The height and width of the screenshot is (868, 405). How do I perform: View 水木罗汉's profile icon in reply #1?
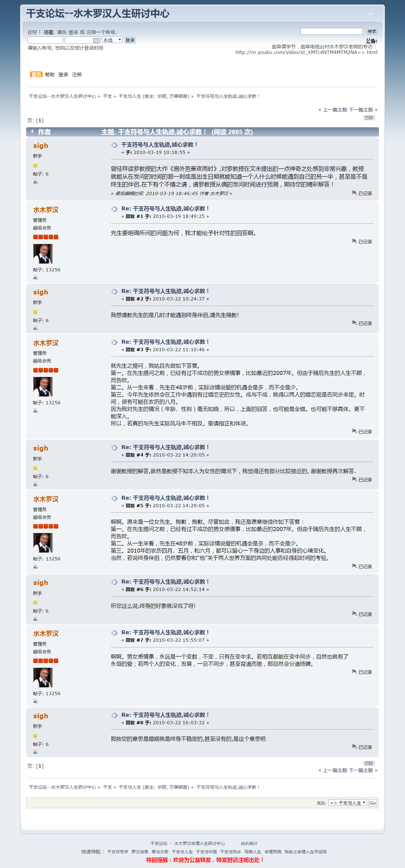click(x=36, y=277)
